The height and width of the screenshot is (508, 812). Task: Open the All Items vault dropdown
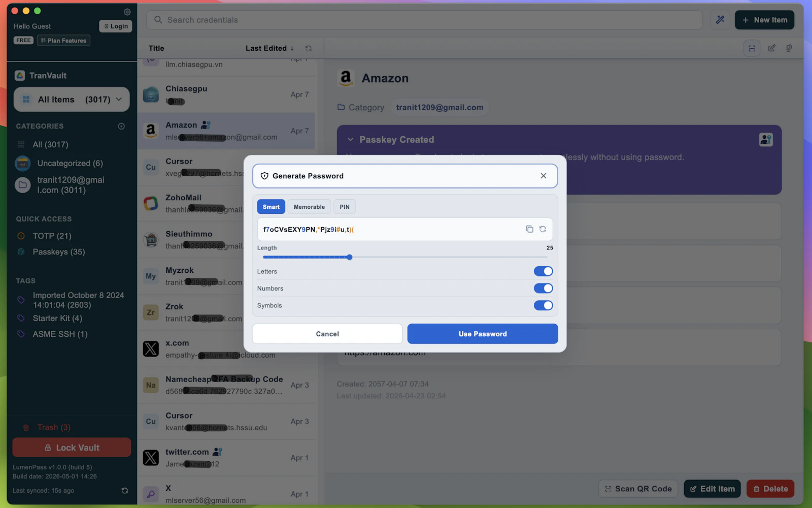click(72, 99)
